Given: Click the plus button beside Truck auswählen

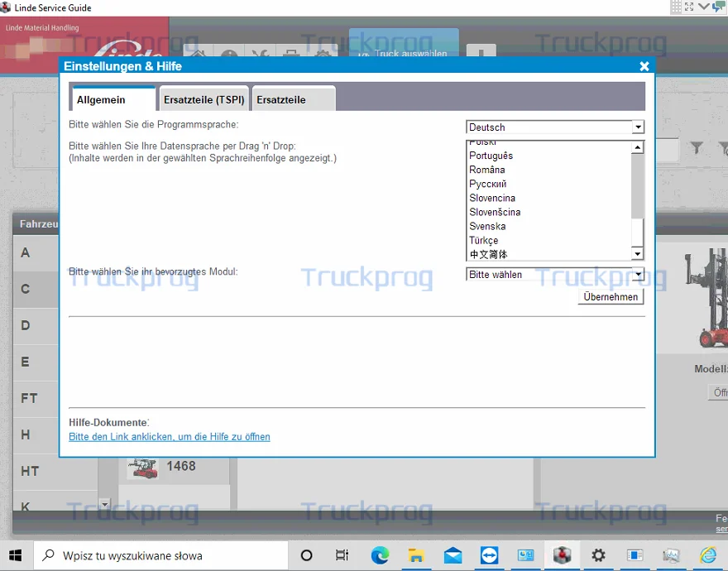Looking at the screenshot, I should pyautogui.click(x=481, y=51).
